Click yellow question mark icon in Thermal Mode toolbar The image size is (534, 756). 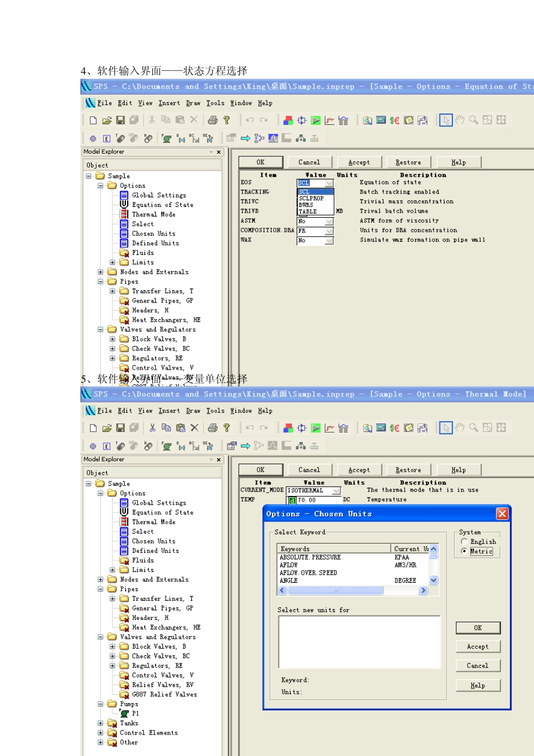pyautogui.click(x=227, y=428)
